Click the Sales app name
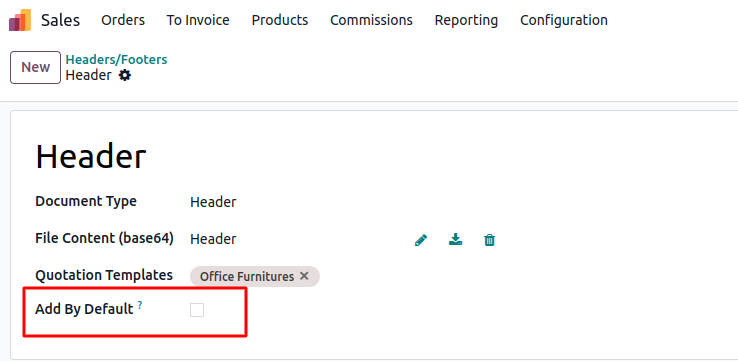The image size is (738, 361). (60, 20)
